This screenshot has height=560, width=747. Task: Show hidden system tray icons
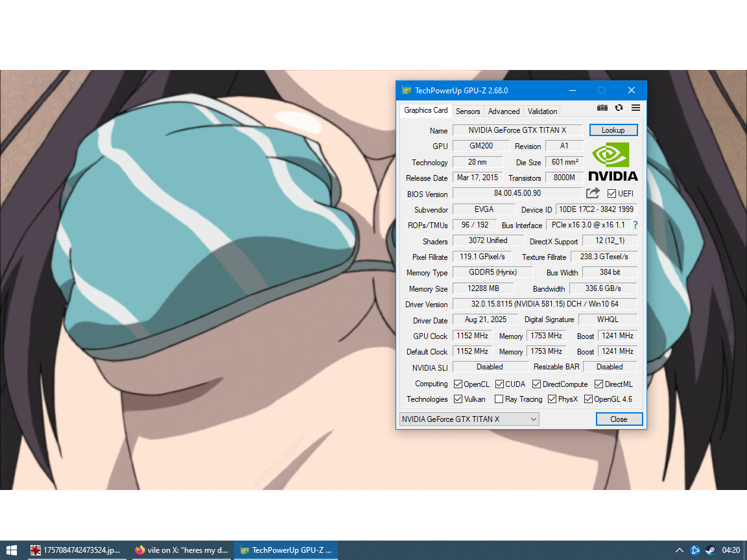pyautogui.click(x=680, y=550)
